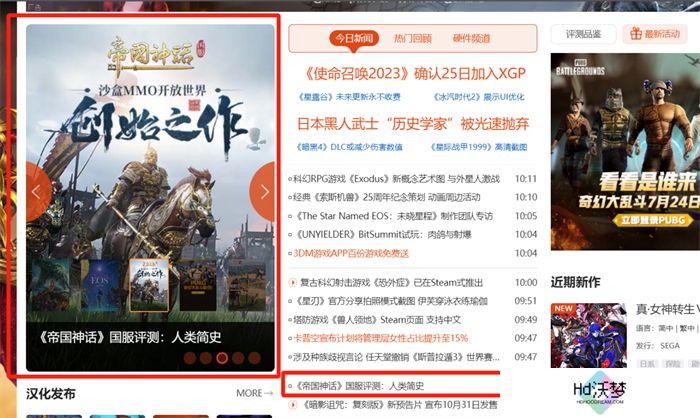Screen dimensions: 700x418
Task: Open headline 日本黑人武士“历史学家”被光速抛弃
Action: [x=413, y=124]
